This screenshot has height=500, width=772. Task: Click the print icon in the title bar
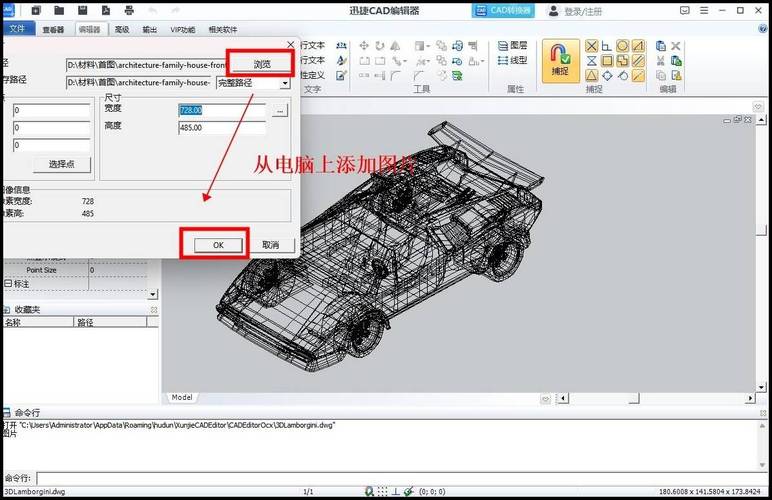click(x=129, y=10)
